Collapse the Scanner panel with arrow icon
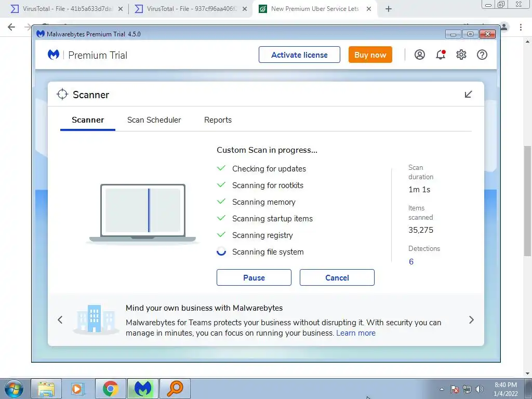532x399 pixels. (x=468, y=95)
